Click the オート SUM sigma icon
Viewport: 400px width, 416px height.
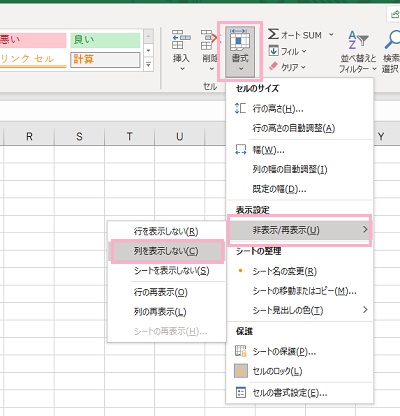[273, 34]
